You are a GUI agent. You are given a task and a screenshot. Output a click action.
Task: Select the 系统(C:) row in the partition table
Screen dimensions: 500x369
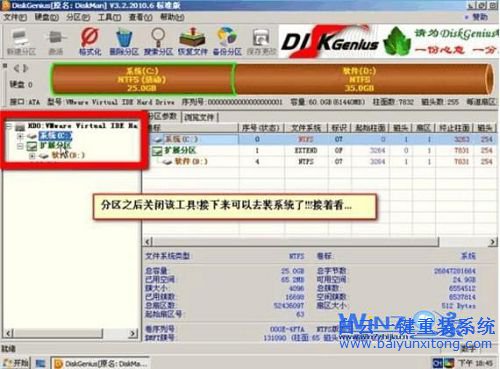pos(320,139)
